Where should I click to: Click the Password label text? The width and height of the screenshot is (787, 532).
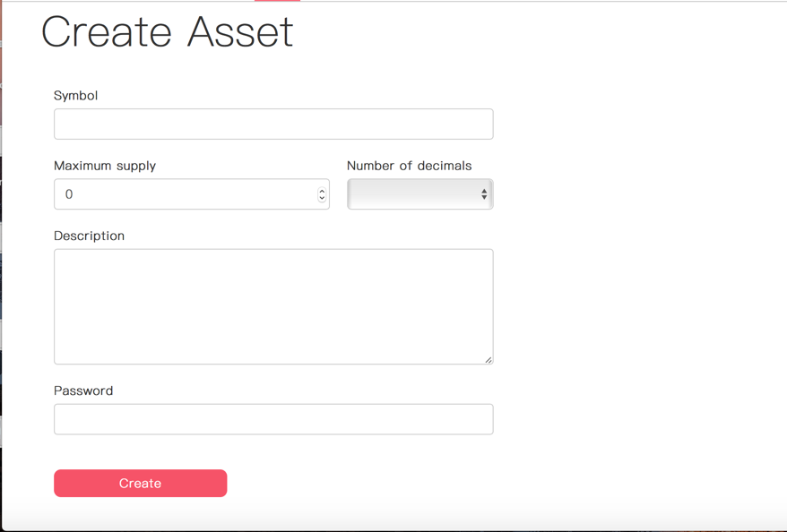click(83, 391)
